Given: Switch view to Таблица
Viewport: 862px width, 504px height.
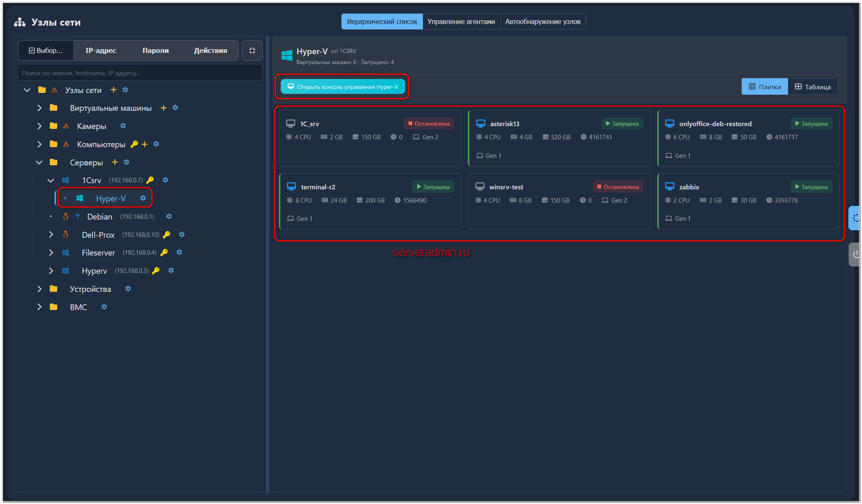Looking at the screenshot, I should click(813, 87).
